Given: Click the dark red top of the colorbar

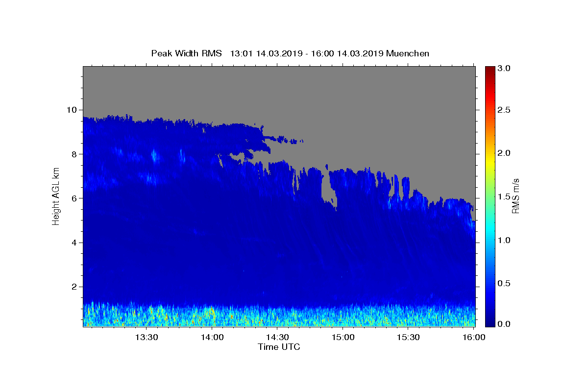Looking at the screenshot, I should 490,70.
